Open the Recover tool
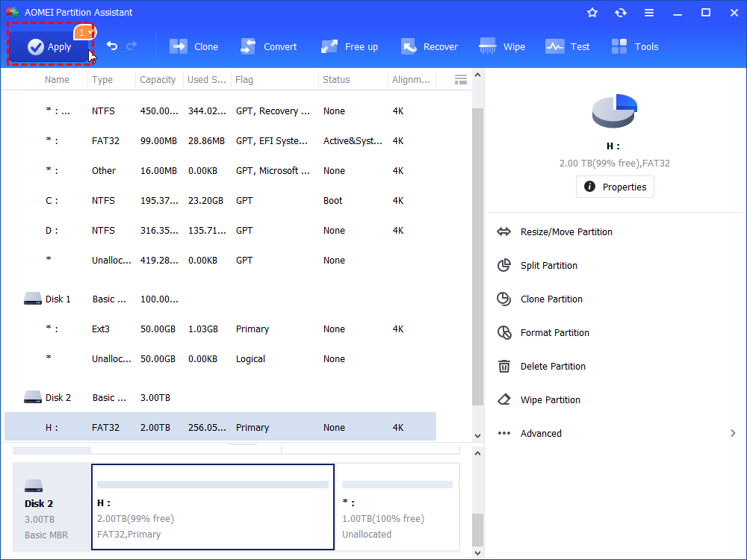 pyautogui.click(x=430, y=46)
